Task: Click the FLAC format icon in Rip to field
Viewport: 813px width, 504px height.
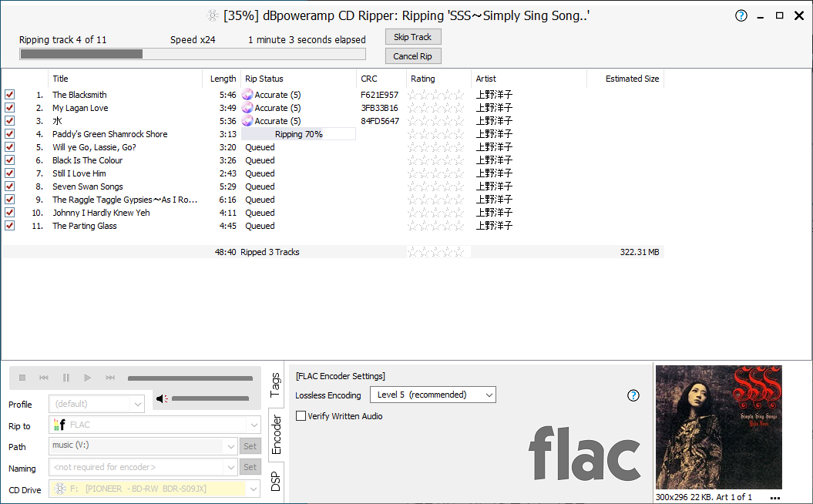Action: coord(59,425)
